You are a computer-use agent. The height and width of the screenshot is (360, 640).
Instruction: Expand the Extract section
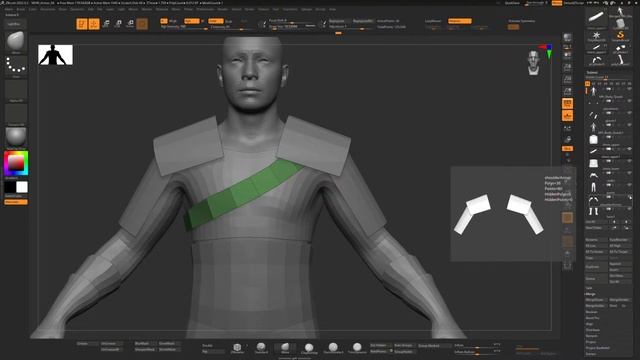tap(591, 354)
